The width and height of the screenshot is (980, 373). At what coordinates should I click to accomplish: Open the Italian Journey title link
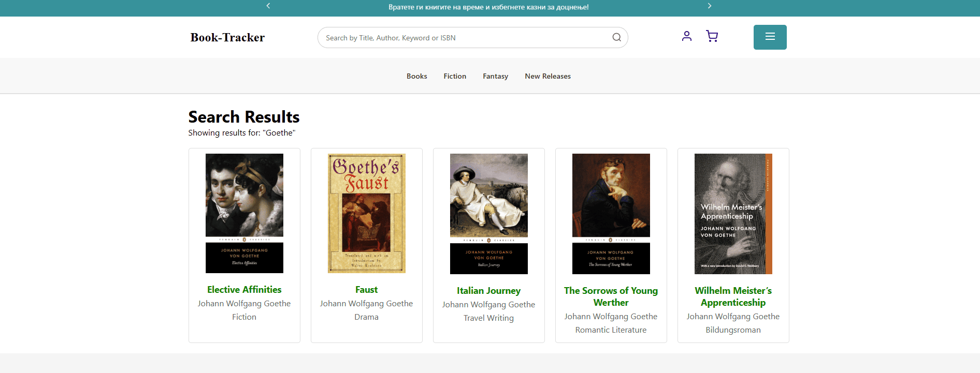click(488, 291)
